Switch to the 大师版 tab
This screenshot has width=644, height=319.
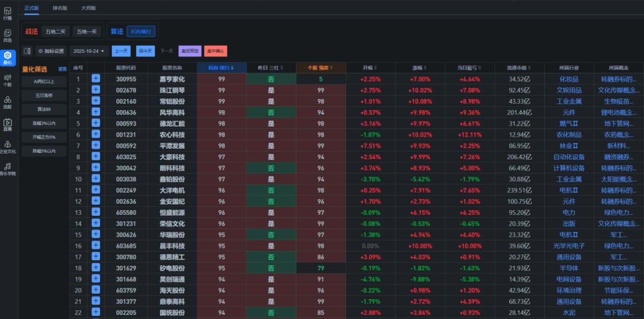89,8
